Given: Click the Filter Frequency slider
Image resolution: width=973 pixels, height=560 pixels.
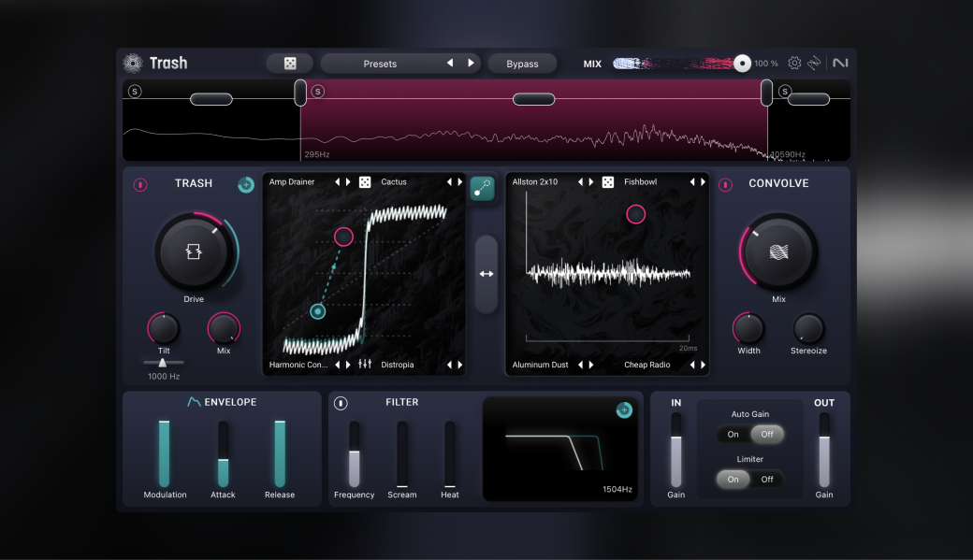Looking at the screenshot, I should (355, 453).
